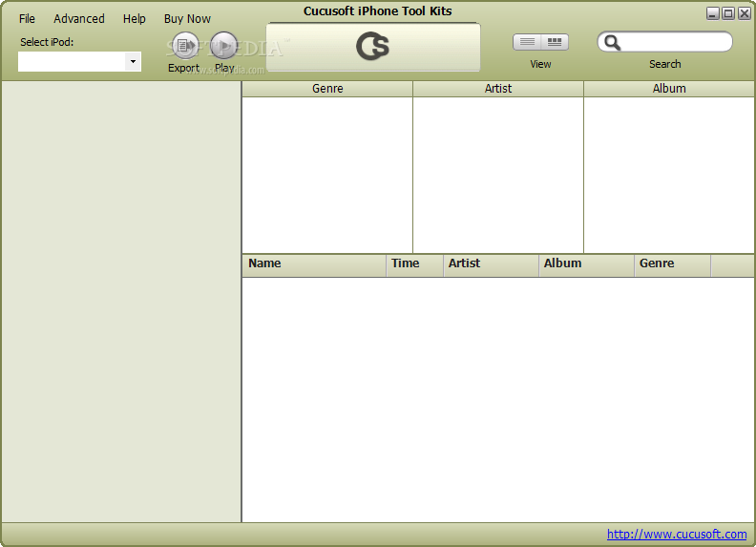Sort track list by Time column
Viewport: 756px width, 547px height.
414,264
